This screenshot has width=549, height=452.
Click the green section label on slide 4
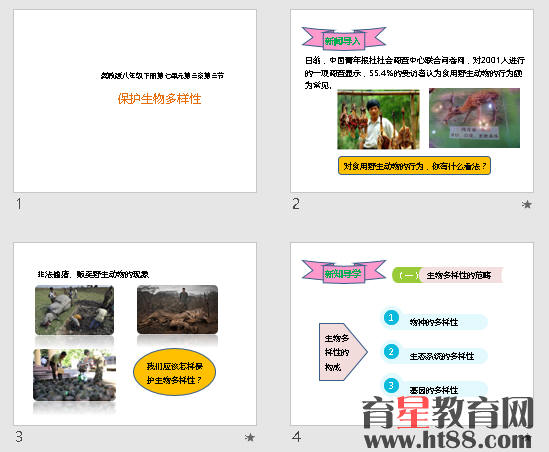tap(406, 275)
